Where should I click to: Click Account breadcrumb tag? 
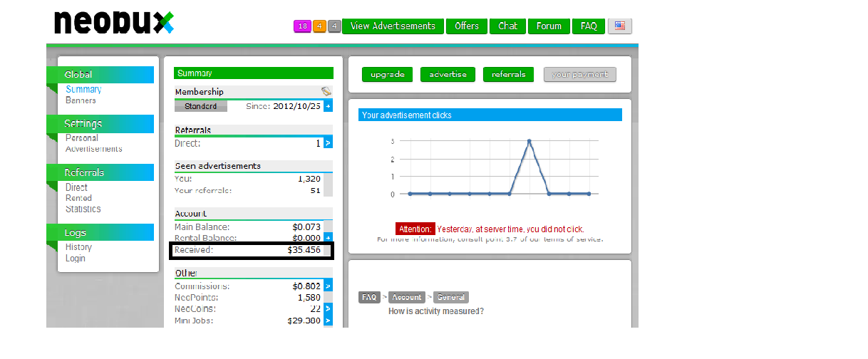[407, 297]
